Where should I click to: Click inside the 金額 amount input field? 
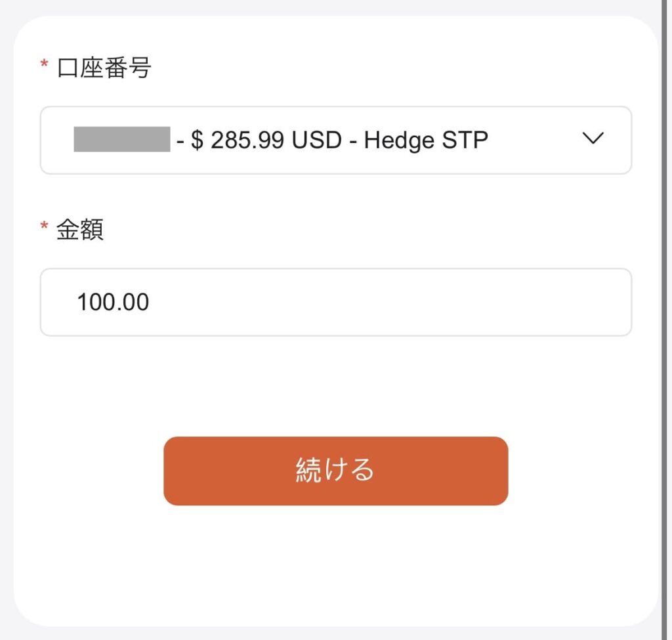pyautogui.click(x=336, y=302)
